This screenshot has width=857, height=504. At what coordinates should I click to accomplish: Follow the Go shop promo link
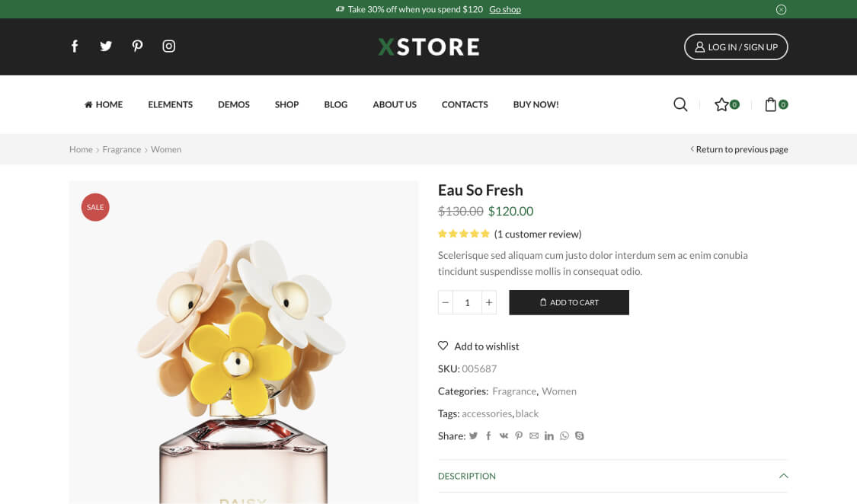pyautogui.click(x=505, y=9)
